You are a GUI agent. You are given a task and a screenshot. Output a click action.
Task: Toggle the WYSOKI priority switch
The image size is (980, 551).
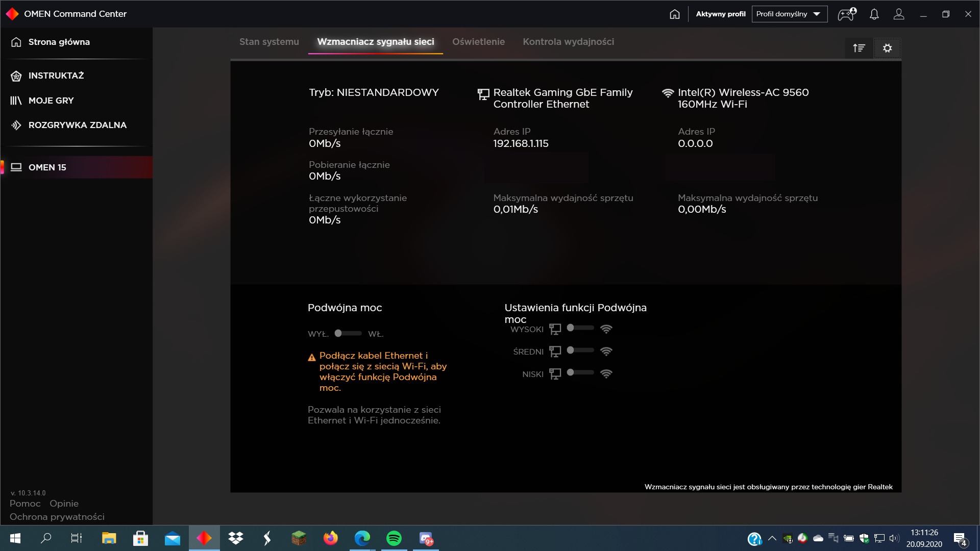580,328
